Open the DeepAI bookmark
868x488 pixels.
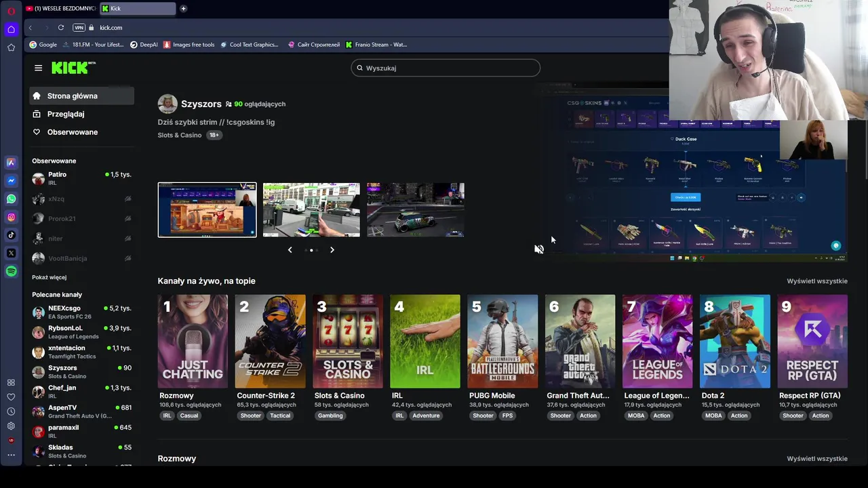(143, 45)
